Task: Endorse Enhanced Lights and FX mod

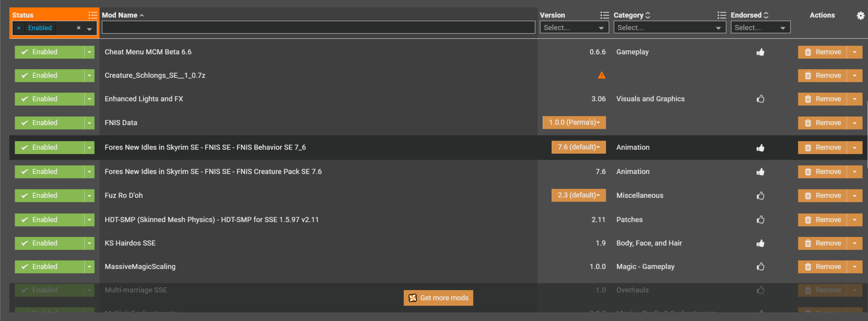Action: coord(760,99)
